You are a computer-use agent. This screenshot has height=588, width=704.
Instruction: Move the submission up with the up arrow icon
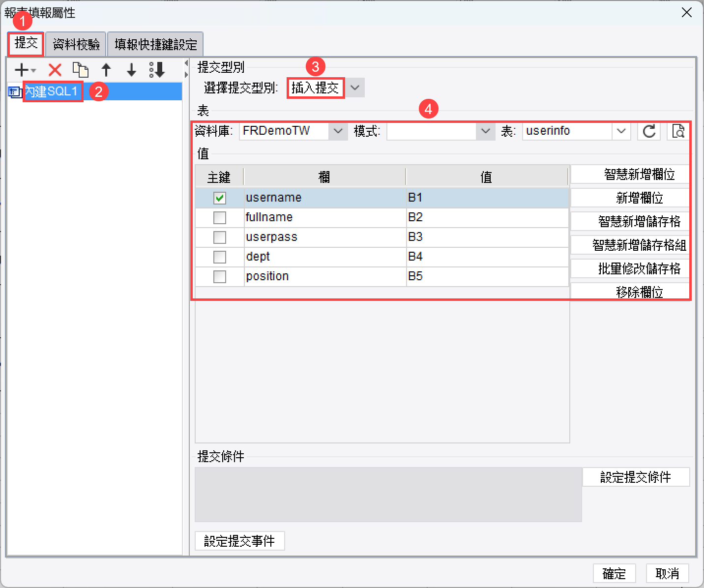coord(106,70)
